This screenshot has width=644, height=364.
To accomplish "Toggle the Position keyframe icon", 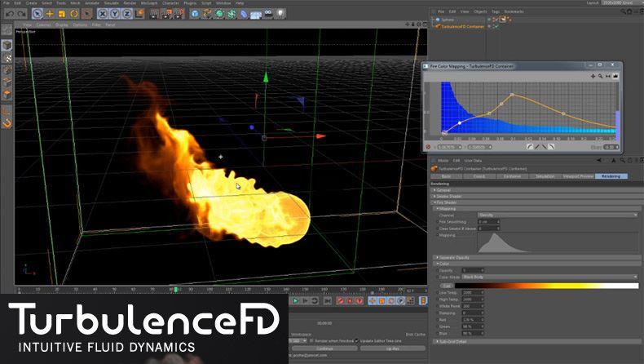I will 372,301.
